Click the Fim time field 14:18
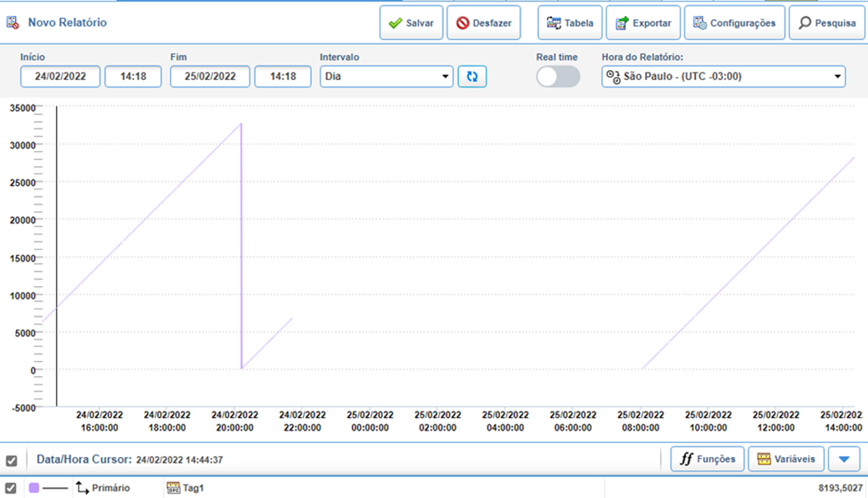Viewport: 868px width, 498px height. [283, 77]
